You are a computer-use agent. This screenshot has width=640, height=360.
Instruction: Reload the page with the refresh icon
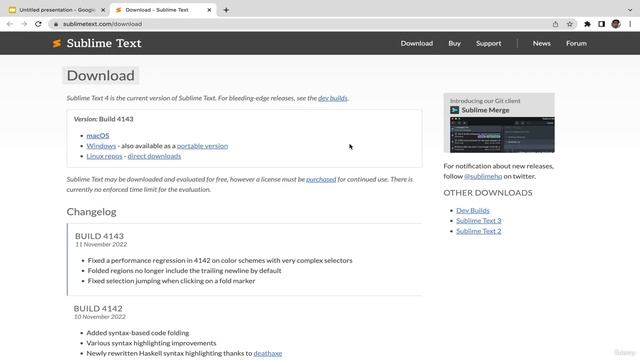38,24
